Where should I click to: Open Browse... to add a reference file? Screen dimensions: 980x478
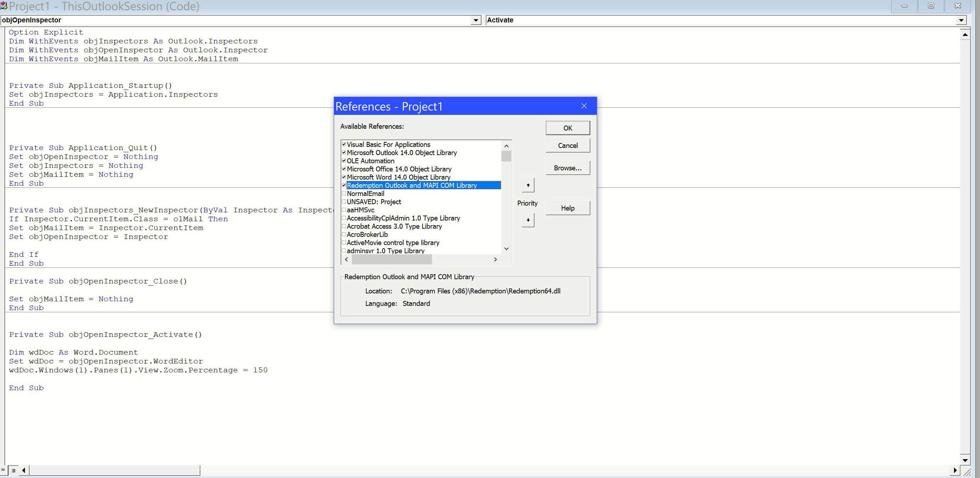click(568, 168)
